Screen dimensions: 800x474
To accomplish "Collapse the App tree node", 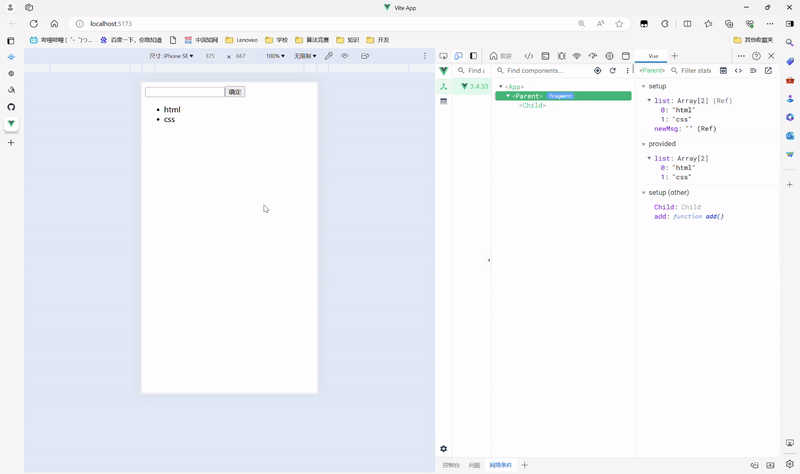I will point(501,87).
